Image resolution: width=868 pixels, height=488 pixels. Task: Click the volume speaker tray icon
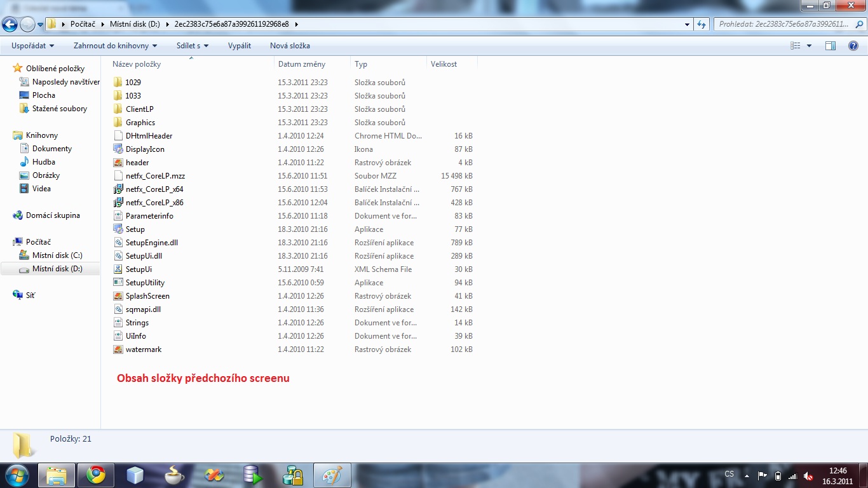pos(808,476)
